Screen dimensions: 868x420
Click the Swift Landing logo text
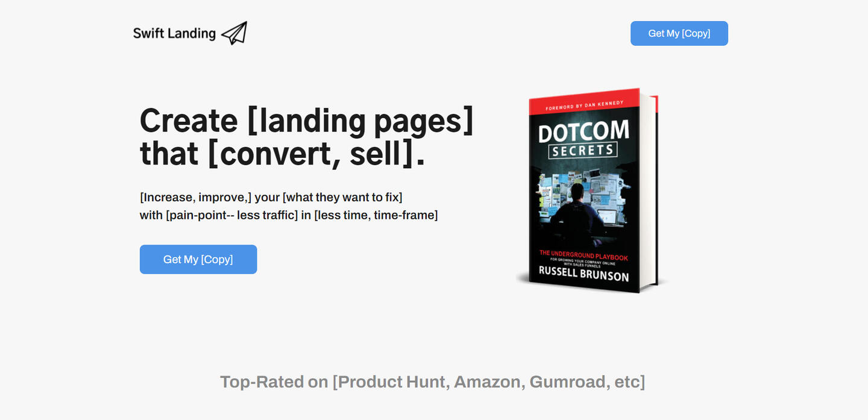[x=174, y=34]
